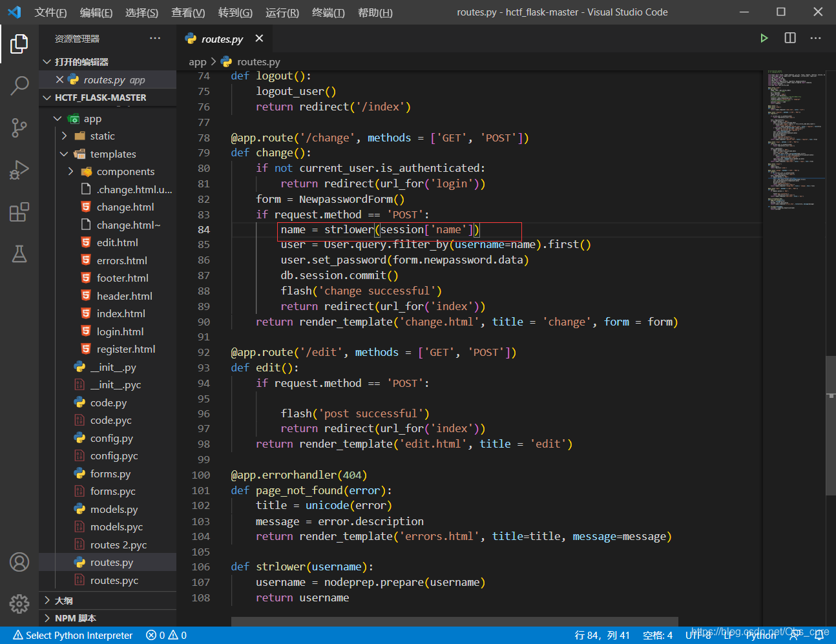
Task: Expand the static folder
Action: pyautogui.click(x=64, y=136)
